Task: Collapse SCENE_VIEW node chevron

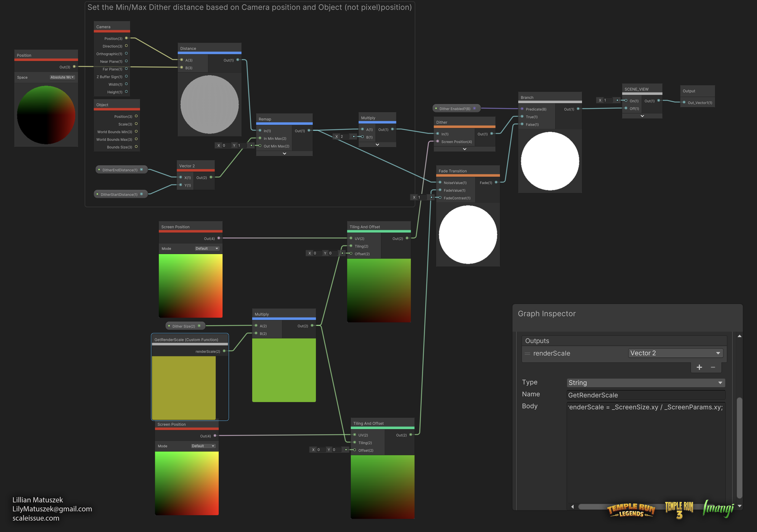Action: [642, 116]
